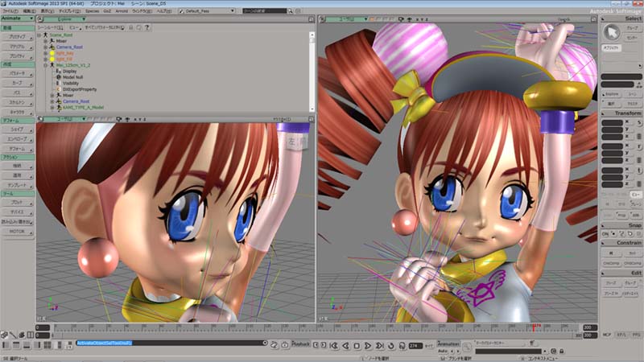Screen dimensions: 644x362
Task: Select the translate 't' transform tool
Action: tap(639, 170)
